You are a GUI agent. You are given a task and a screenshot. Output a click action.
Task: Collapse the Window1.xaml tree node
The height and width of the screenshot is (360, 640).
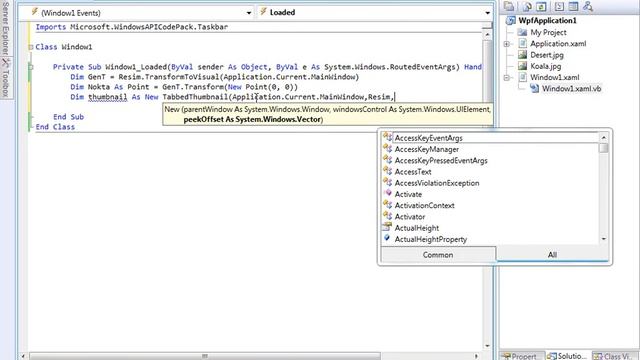507,78
